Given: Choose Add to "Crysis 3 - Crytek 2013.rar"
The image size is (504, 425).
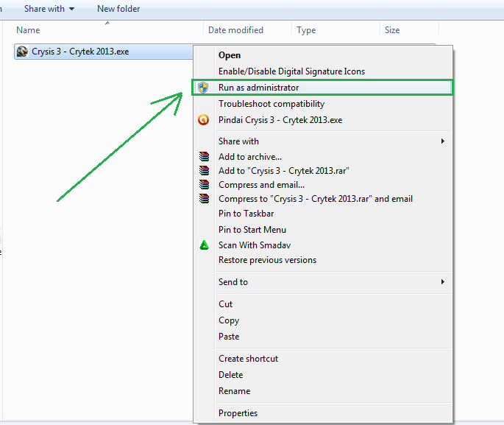Looking at the screenshot, I should (323, 170).
